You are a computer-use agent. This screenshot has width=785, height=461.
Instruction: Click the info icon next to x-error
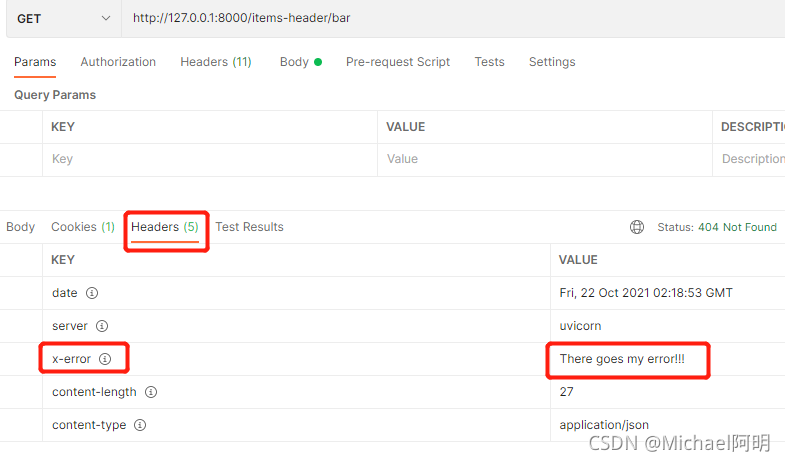click(x=105, y=359)
